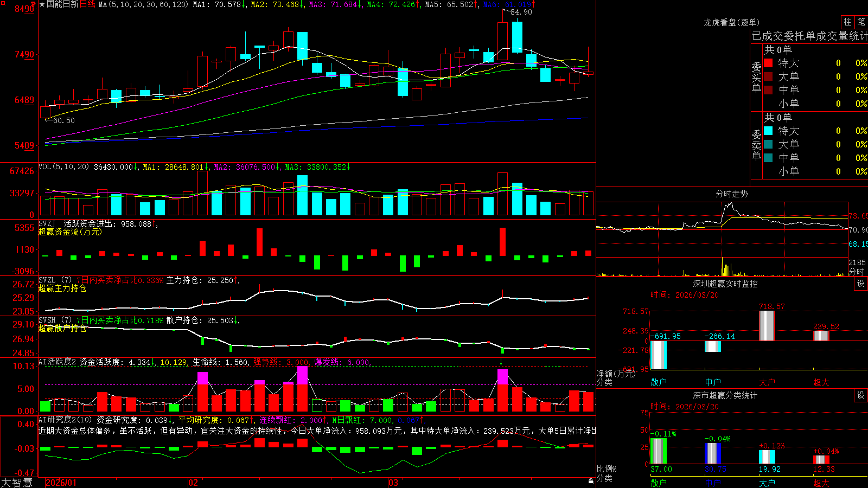Switch 龙虎看盘 to 笔 view
Viewport: 868px width, 488px height.
point(861,22)
